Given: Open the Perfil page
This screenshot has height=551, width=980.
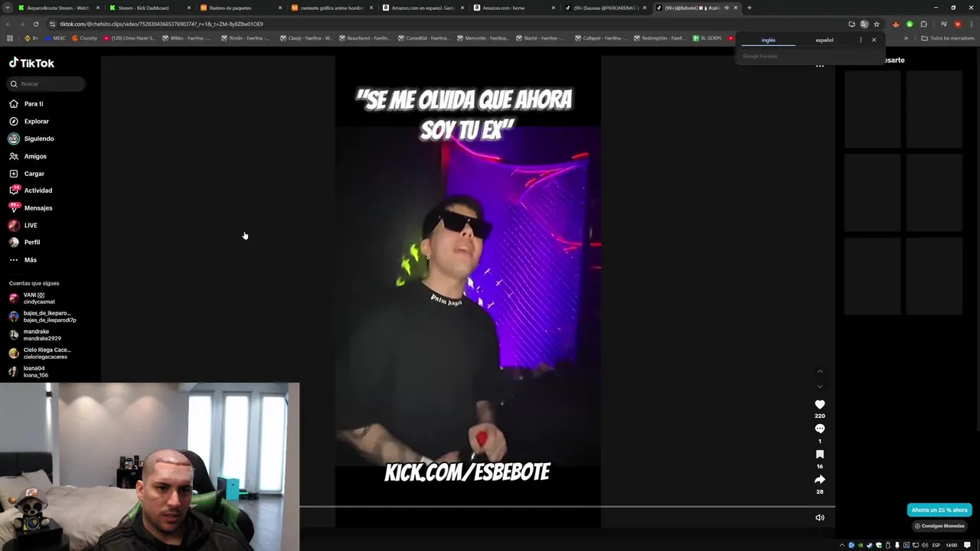Looking at the screenshot, I should tap(24, 242).
